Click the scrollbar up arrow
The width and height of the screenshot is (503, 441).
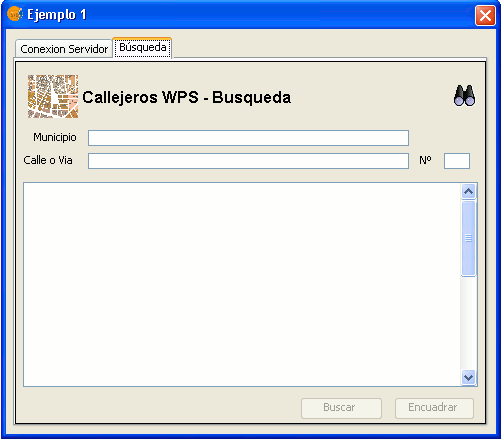(468, 191)
